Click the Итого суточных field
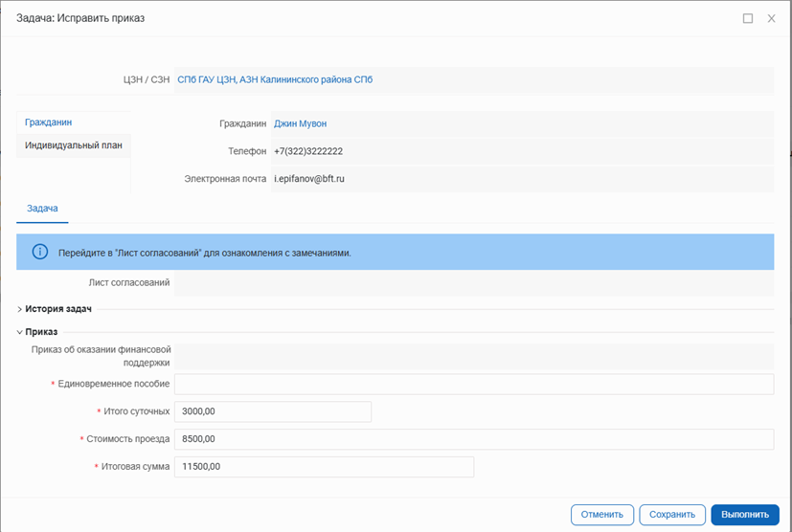 pos(272,411)
